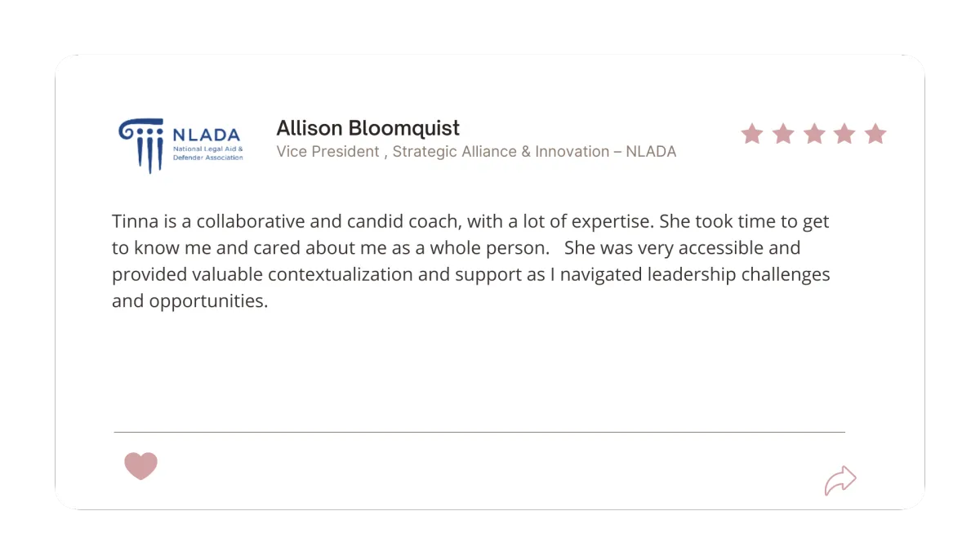Click the closing line 'and opportunities.'

point(190,301)
